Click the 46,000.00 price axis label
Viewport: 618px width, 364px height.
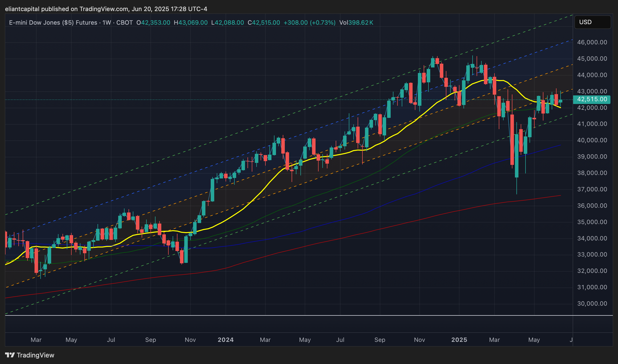coord(592,42)
